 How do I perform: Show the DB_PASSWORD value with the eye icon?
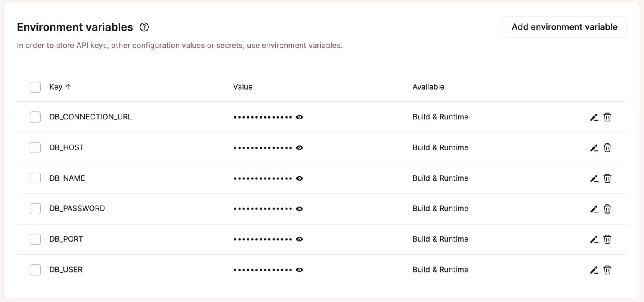pyautogui.click(x=299, y=209)
